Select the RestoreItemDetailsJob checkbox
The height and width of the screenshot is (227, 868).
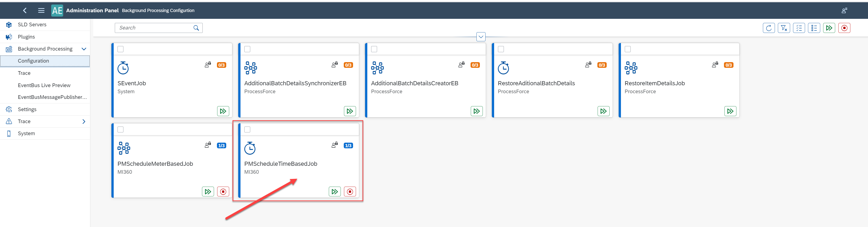628,49
